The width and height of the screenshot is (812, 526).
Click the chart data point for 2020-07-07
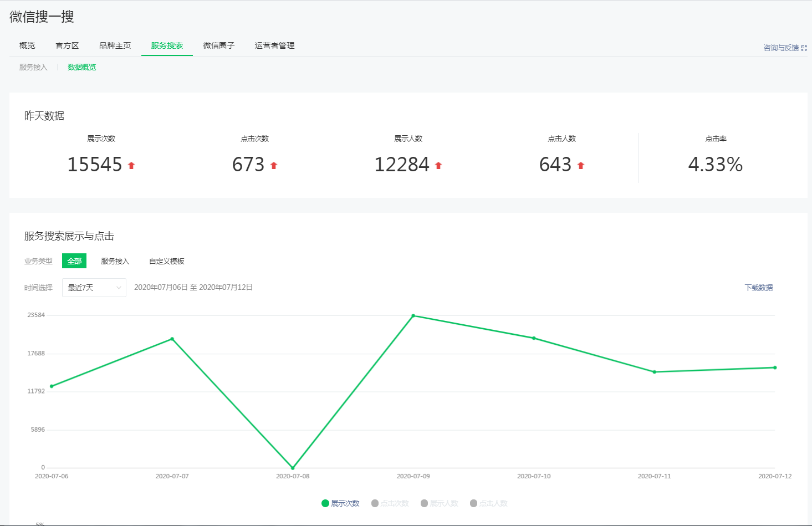[x=172, y=339]
